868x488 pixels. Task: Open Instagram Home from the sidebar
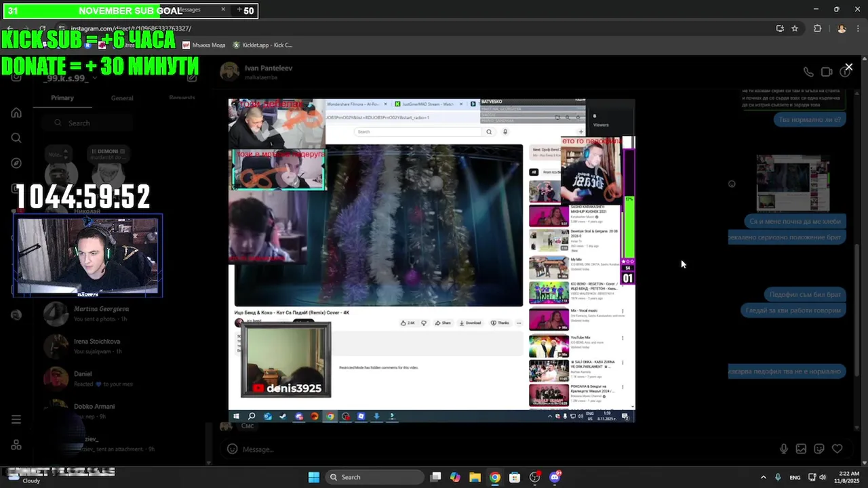(x=16, y=113)
